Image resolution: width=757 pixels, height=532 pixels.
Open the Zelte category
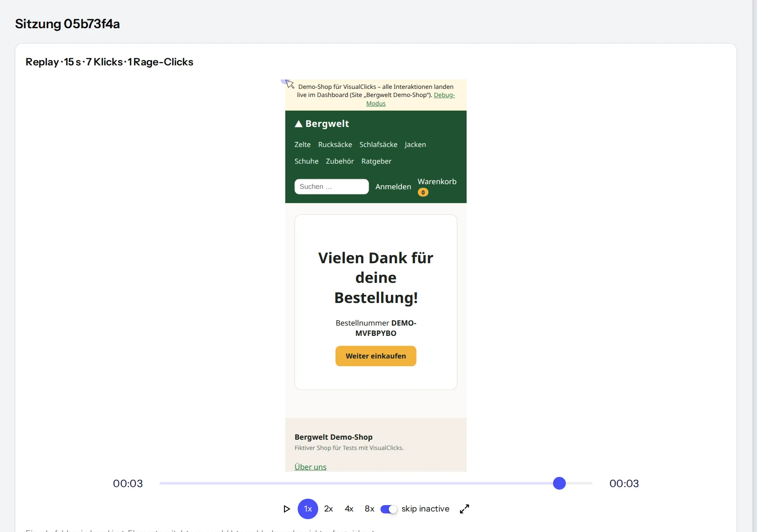pos(302,144)
